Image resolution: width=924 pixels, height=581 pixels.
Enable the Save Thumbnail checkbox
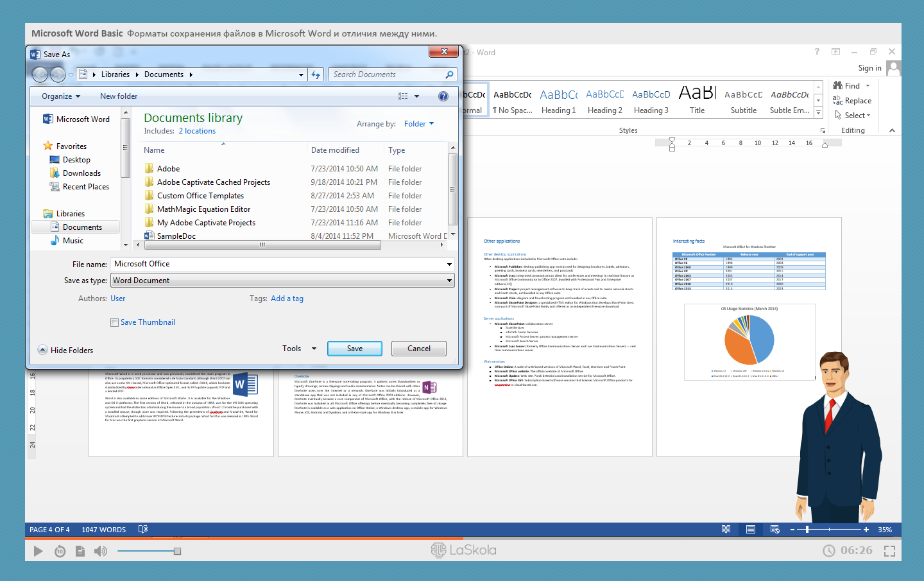pos(114,323)
